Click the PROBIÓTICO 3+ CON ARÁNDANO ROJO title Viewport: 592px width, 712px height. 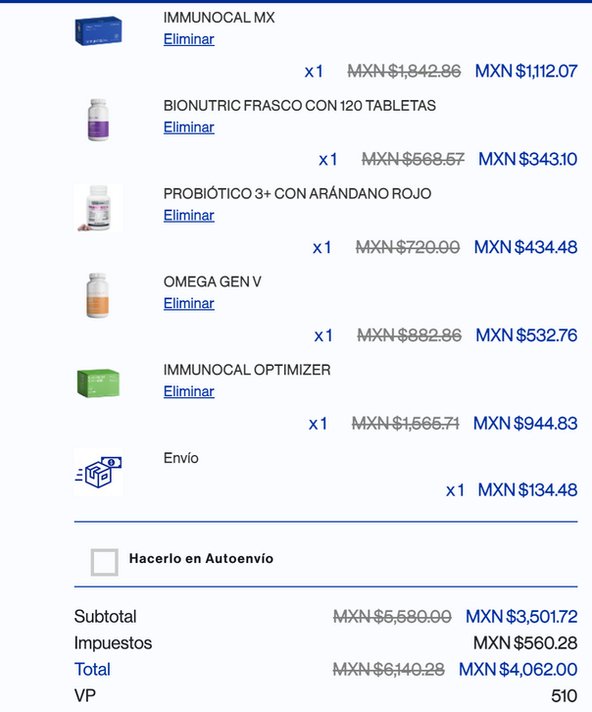click(x=297, y=194)
